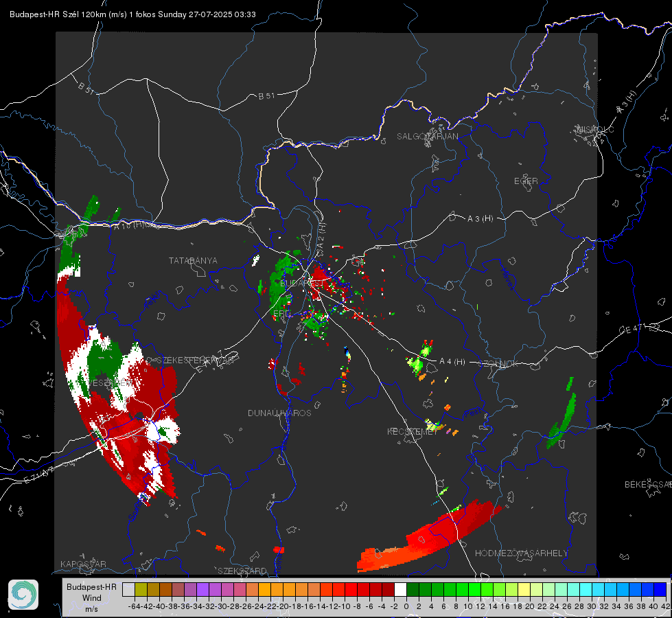Click the MISKOLC city label
Viewport: 672px width, 618px height.
tap(595, 129)
